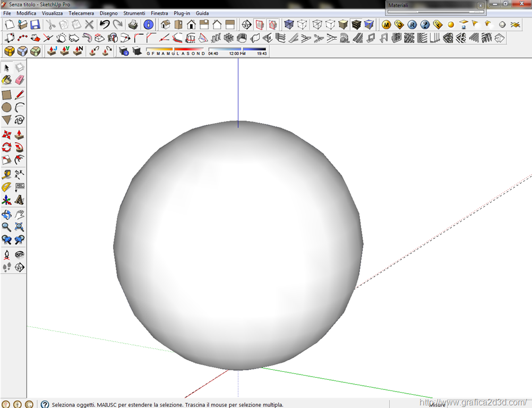This screenshot has width=532, height=408.
Task: Open the Strumenti menu
Action: tap(134, 13)
